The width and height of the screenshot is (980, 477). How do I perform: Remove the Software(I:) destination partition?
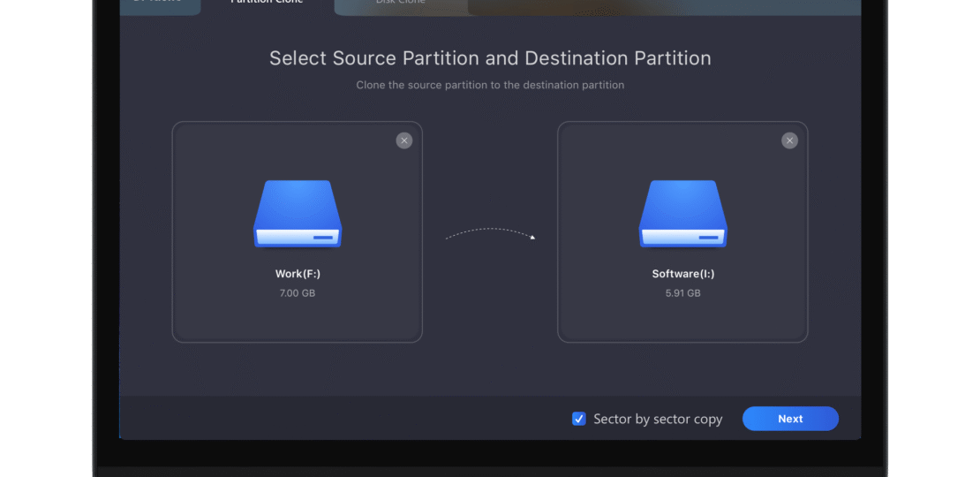[790, 140]
